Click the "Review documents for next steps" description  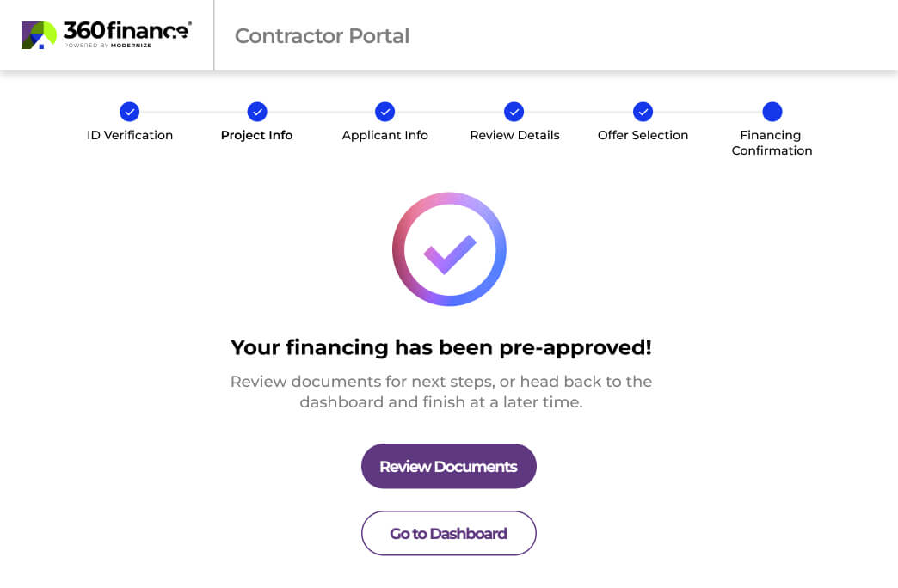pyautogui.click(x=441, y=391)
